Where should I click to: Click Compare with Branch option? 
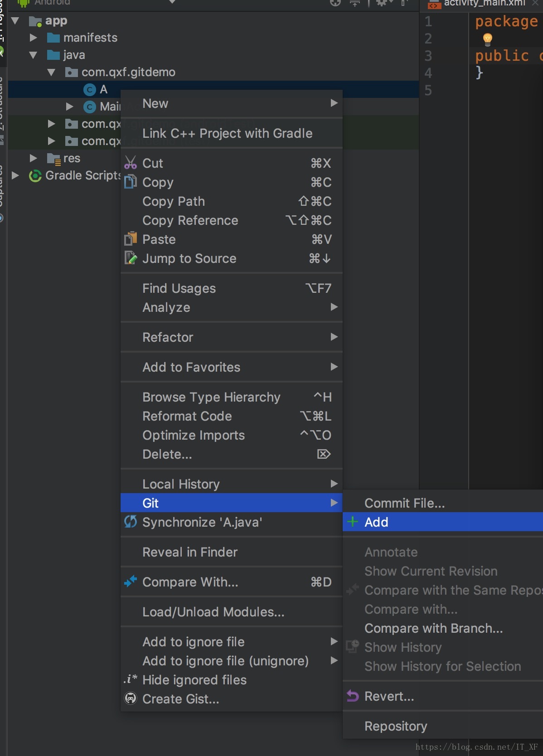pyautogui.click(x=433, y=628)
